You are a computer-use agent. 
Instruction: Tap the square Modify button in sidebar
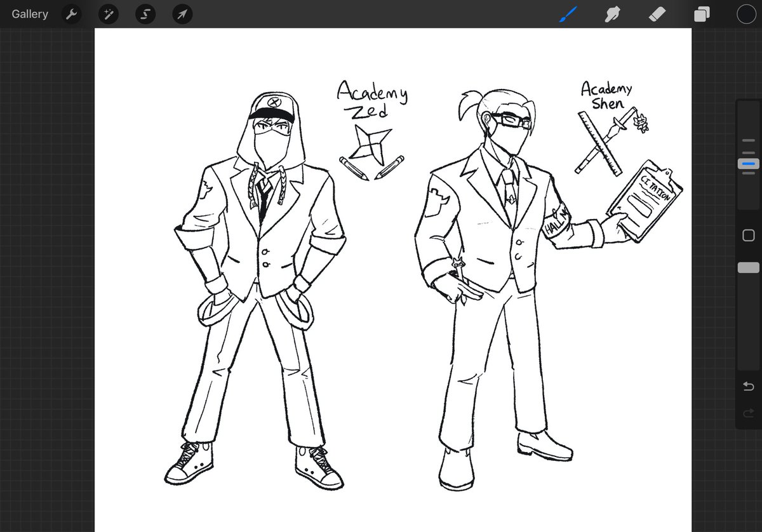(748, 236)
